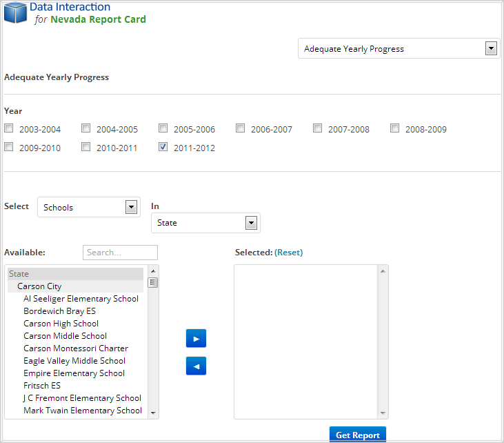Open the Adequate Yearly Progress dropdown

click(x=399, y=48)
